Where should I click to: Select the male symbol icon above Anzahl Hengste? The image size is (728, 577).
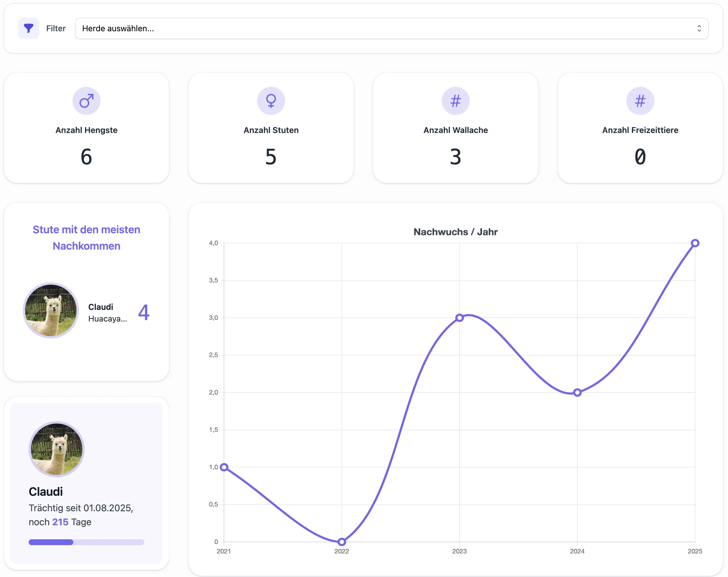point(86,100)
